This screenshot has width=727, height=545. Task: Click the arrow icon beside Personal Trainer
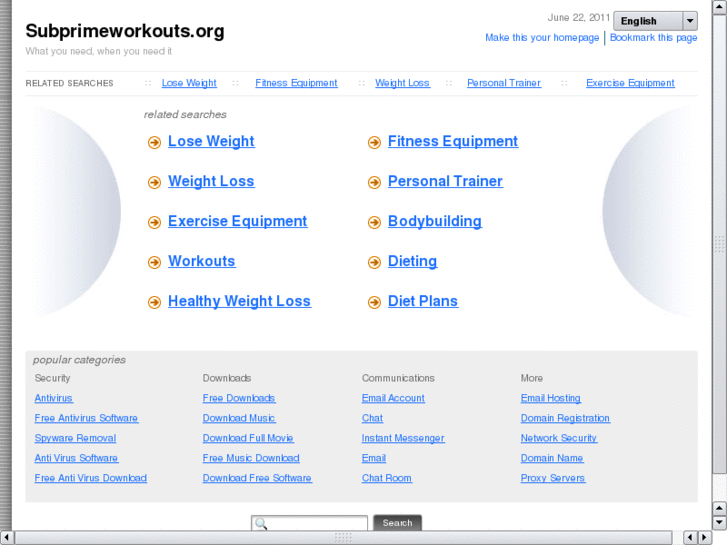[374, 182]
